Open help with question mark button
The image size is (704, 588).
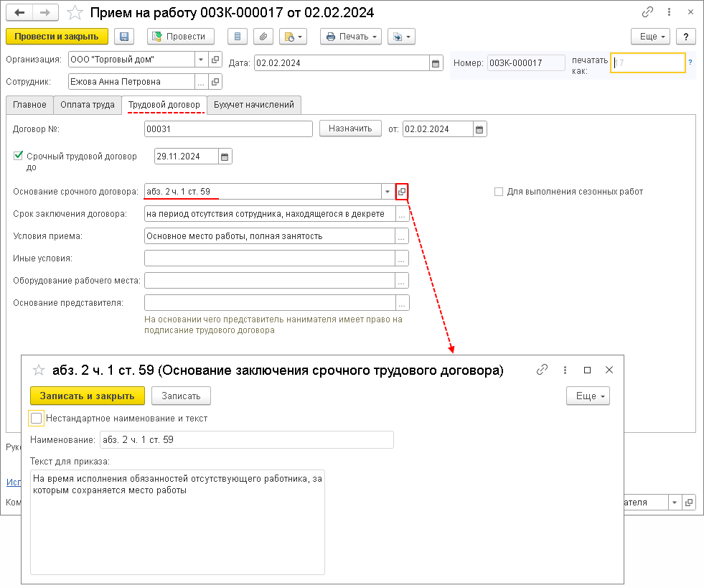(685, 37)
